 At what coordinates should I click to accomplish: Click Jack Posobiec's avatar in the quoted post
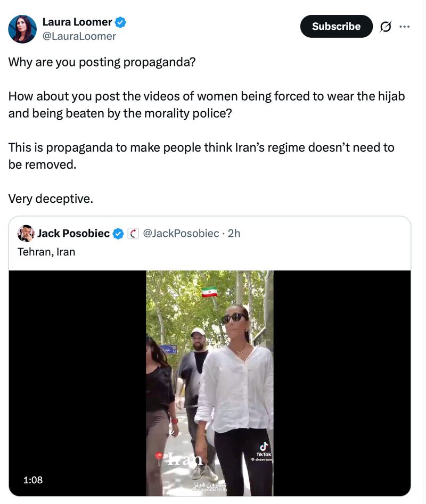(25, 233)
